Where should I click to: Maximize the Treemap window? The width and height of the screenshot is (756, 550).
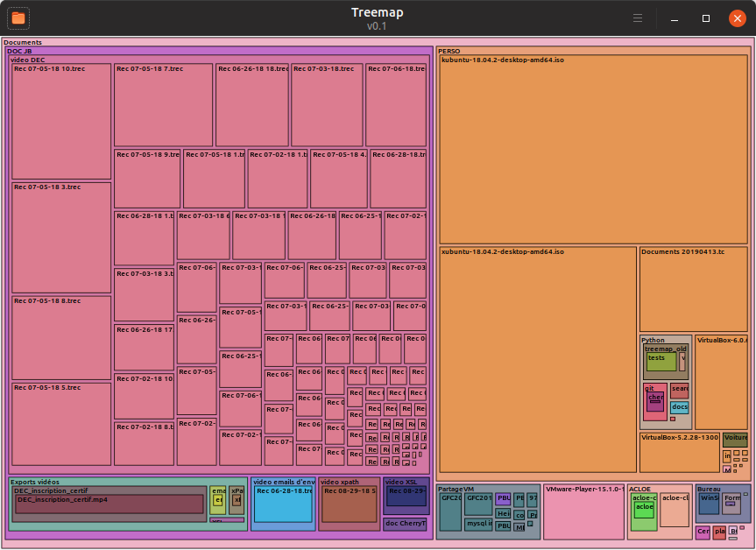(706, 18)
